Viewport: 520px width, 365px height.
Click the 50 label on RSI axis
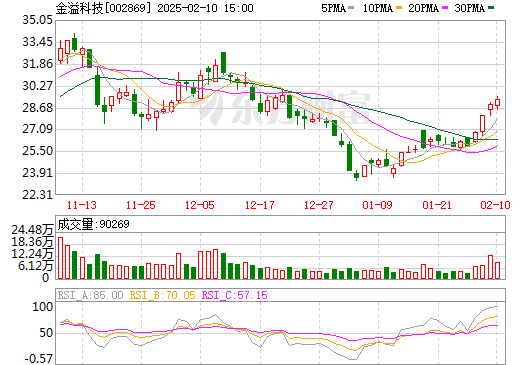coord(46,333)
